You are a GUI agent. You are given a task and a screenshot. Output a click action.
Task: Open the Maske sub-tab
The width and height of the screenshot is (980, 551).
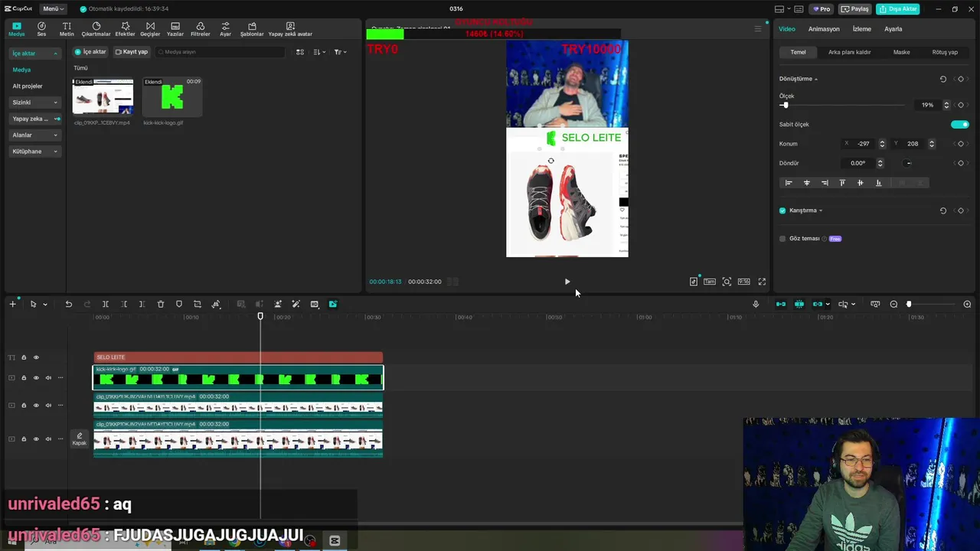tap(901, 52)
